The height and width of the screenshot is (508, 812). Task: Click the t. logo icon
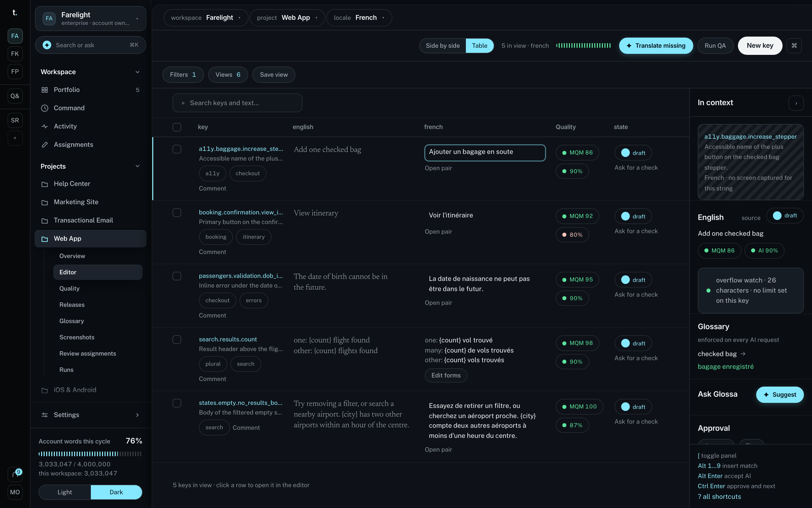coord(15,13)
